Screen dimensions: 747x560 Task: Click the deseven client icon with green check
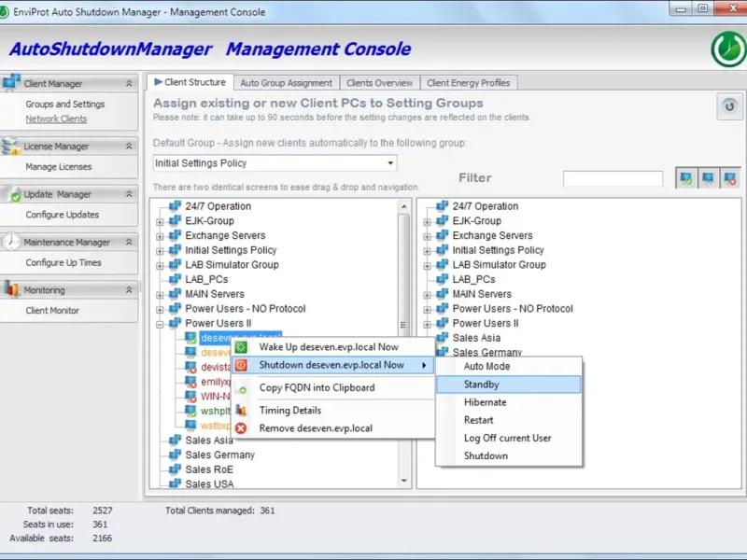(x=190, y=338)
